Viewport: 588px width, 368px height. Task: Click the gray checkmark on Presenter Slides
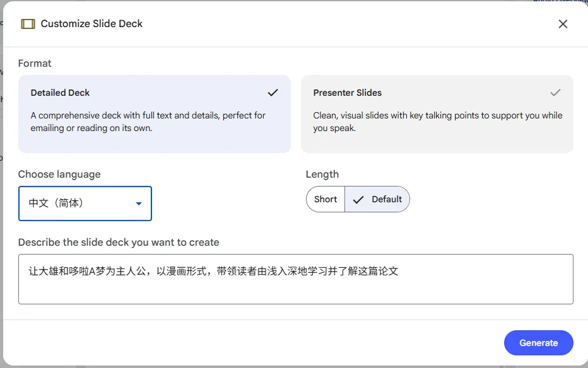coord(555,93)
